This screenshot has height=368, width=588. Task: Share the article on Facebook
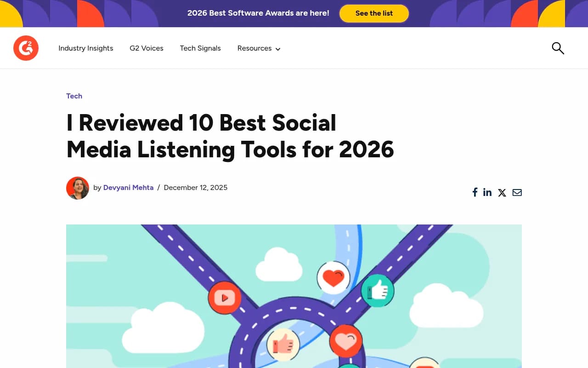click(x=475, y=192)
